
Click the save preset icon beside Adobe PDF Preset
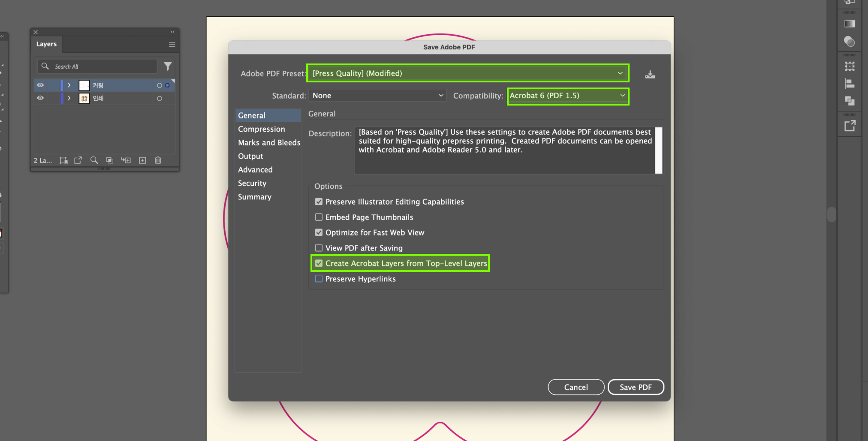(x=650, y=75)
